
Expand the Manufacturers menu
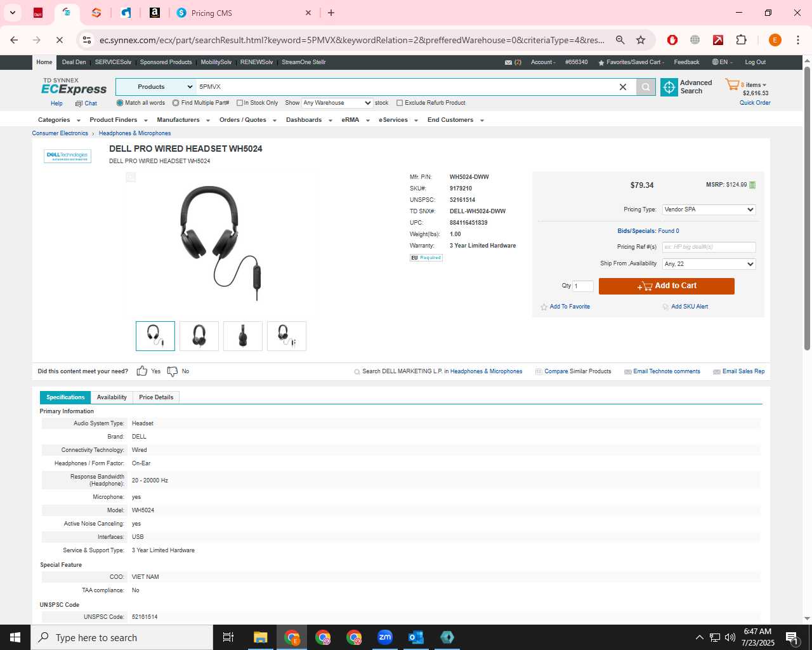click(x=183, y=120)
